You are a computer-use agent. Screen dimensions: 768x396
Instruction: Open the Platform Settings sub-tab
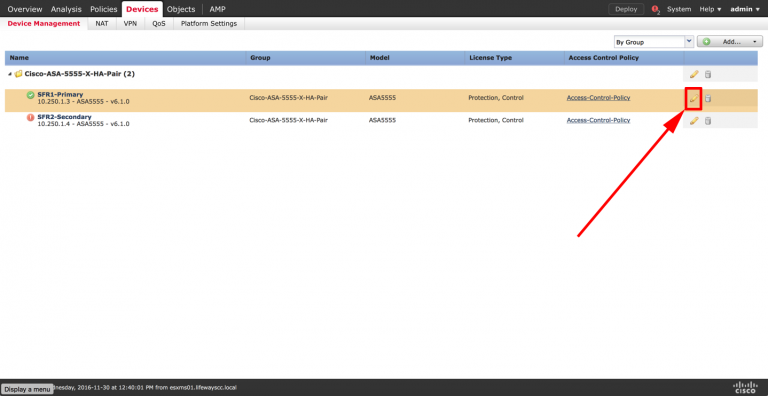[209, 24]
